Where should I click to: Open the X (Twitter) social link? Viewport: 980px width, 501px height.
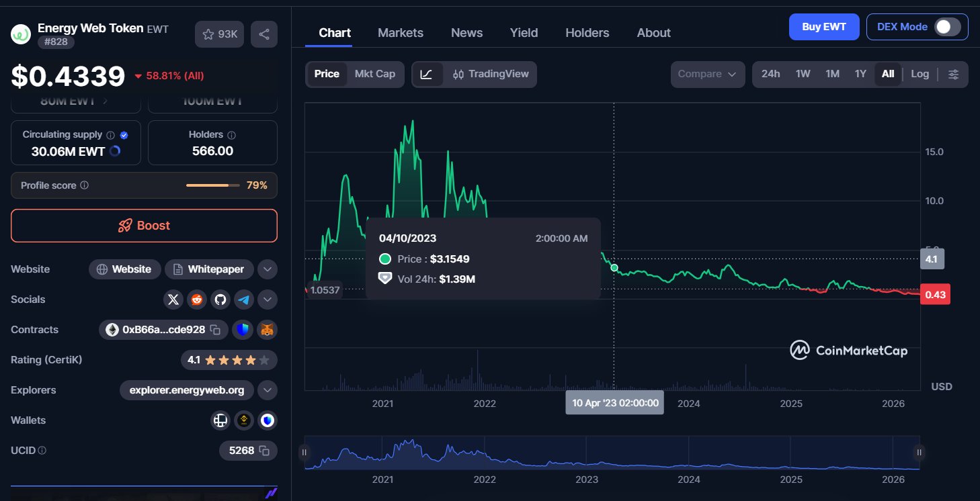[173, 300]
